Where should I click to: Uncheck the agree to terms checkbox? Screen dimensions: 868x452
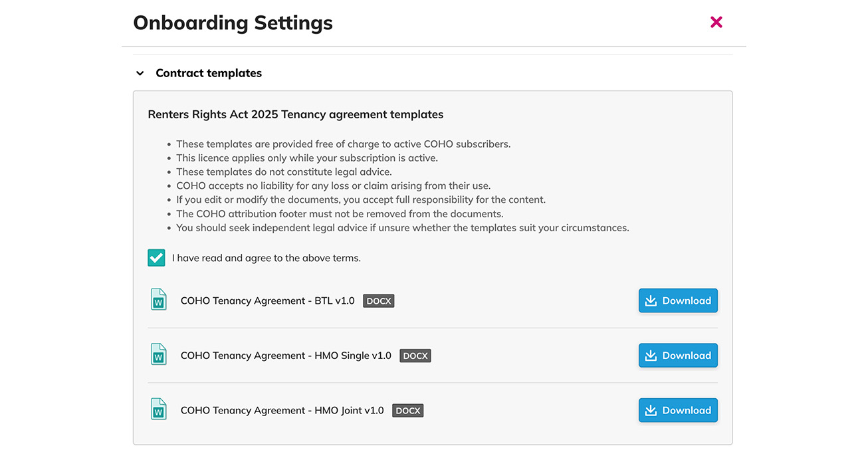(x=156, y=258)
